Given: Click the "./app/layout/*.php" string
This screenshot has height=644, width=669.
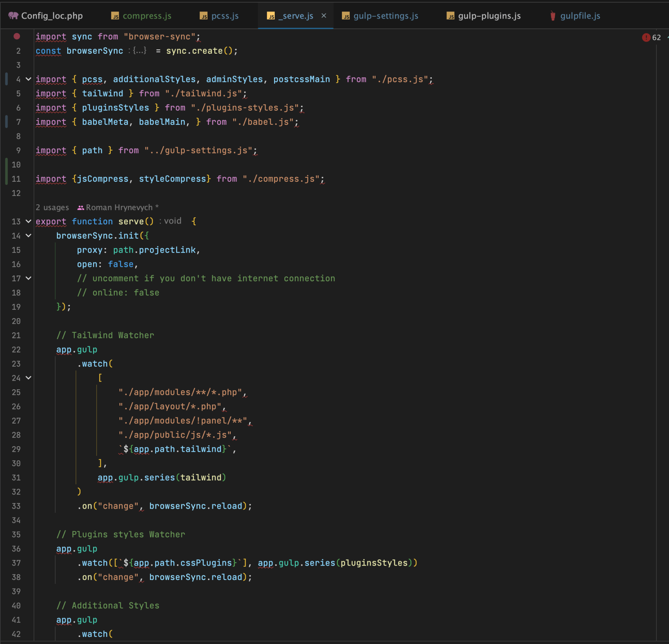Looking at the screenshot, I should point(170,406).
